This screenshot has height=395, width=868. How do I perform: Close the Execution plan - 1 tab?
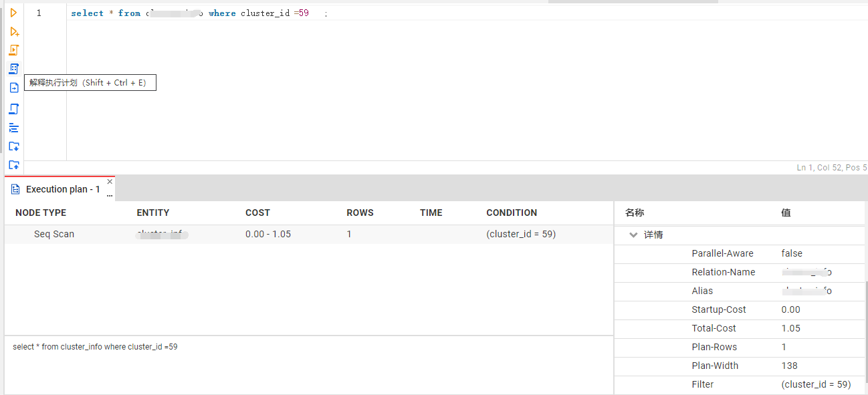110,182
